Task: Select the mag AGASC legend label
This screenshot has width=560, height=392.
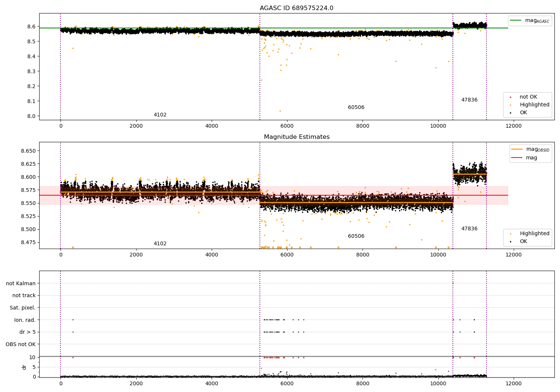Action: tap(537, 21)
